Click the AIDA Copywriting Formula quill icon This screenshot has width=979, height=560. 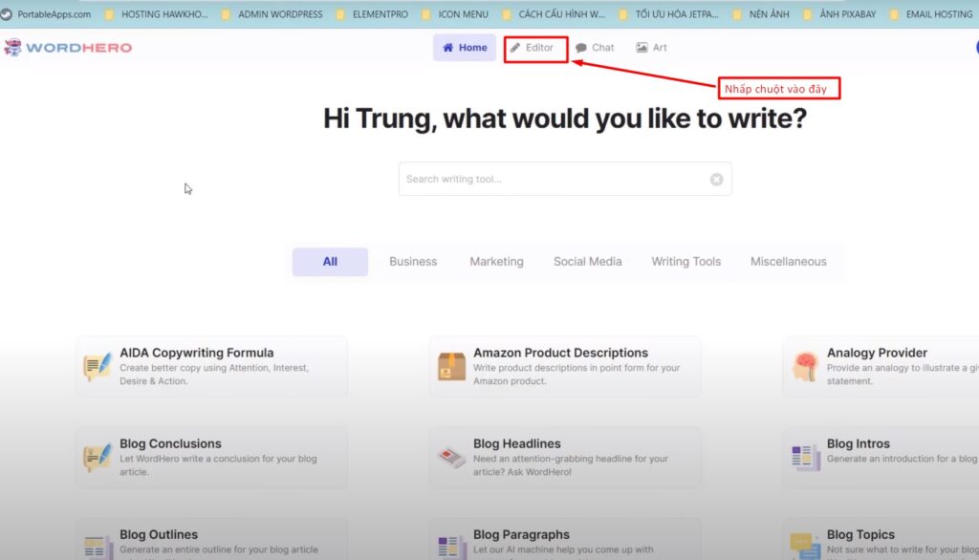(x=98, y=366)
